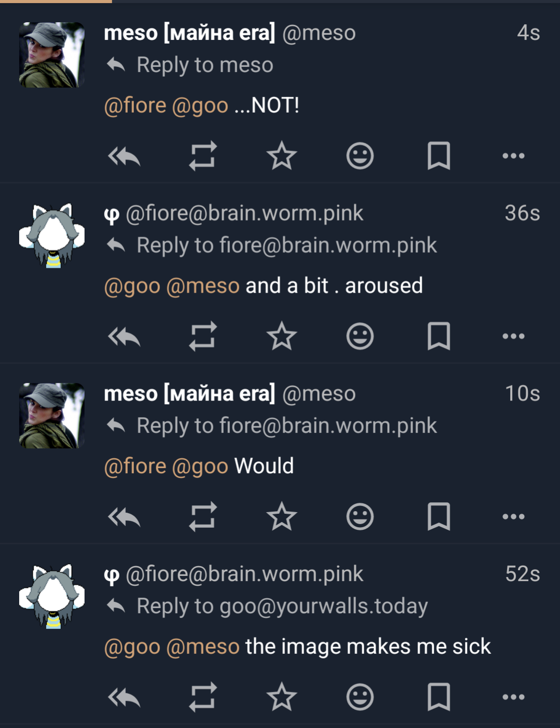Boost the "and a bit . aroused" post

pyautogui.click(x=202, y=336)
